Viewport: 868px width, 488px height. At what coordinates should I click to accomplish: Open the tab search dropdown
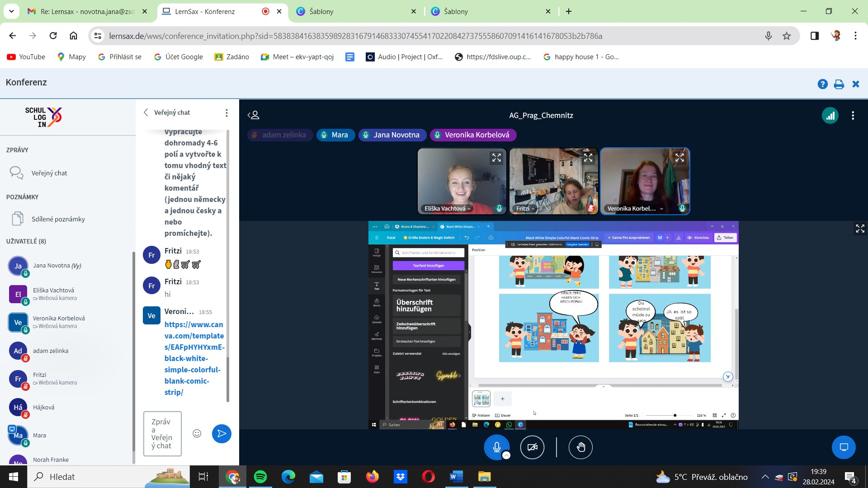point(11,11)
